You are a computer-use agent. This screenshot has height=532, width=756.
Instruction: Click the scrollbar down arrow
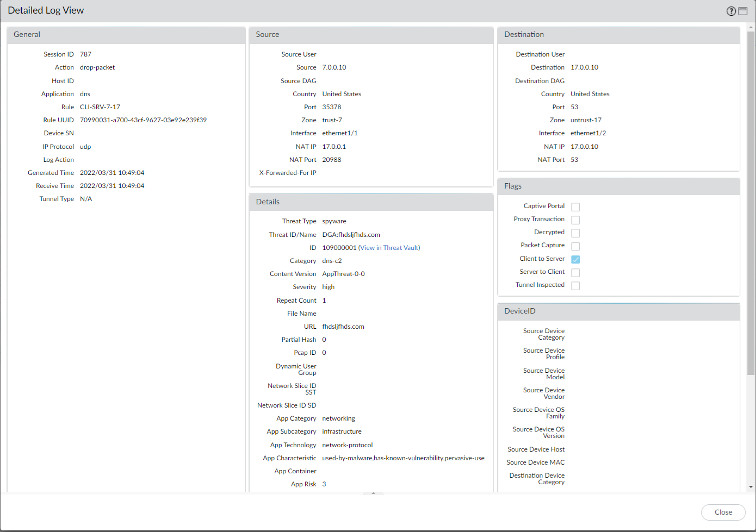pos(751,487)
